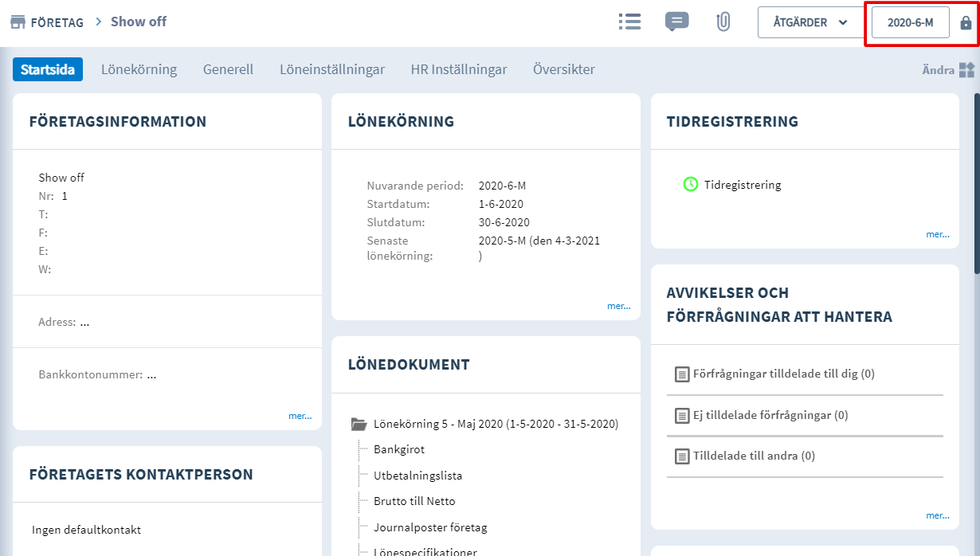Click the Företag store icon
This screenshot has width=980, height=556.
[x=18, y=22]
